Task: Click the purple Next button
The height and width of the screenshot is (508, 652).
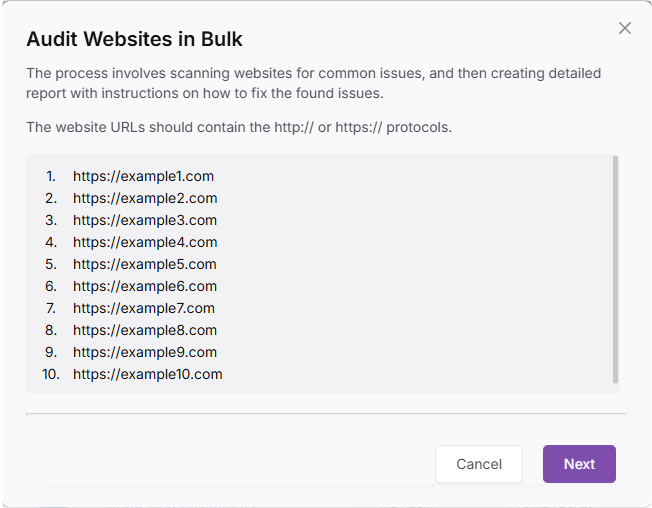Action: pos(579,464)
